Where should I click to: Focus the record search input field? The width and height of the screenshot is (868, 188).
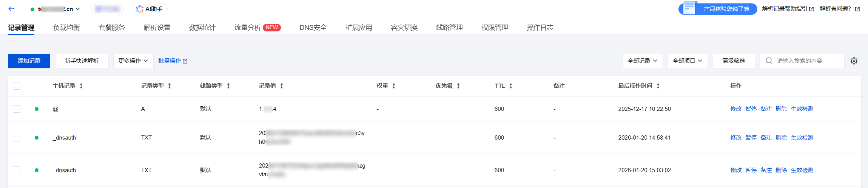808,61
